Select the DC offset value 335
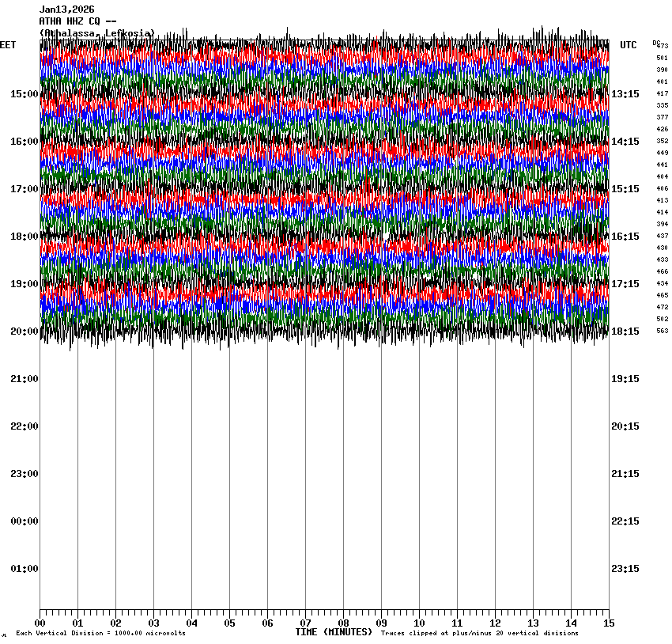672x644 pixels. click(x=662, y=105)
